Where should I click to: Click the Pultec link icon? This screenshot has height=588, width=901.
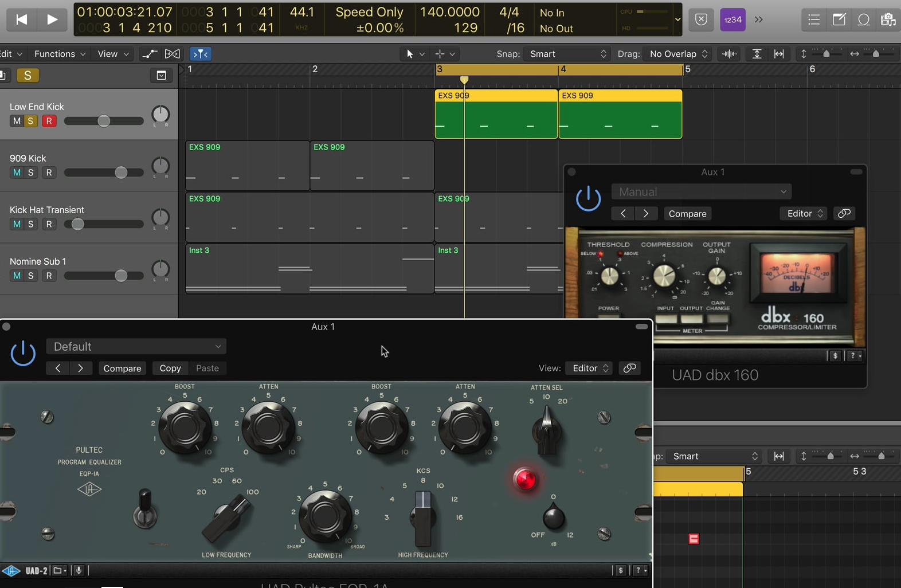coord(629,368)
